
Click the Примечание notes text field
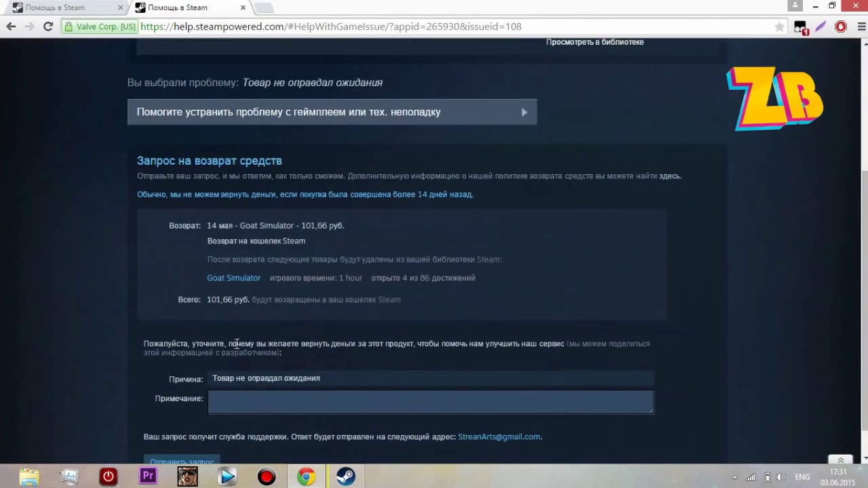[431, 401]
